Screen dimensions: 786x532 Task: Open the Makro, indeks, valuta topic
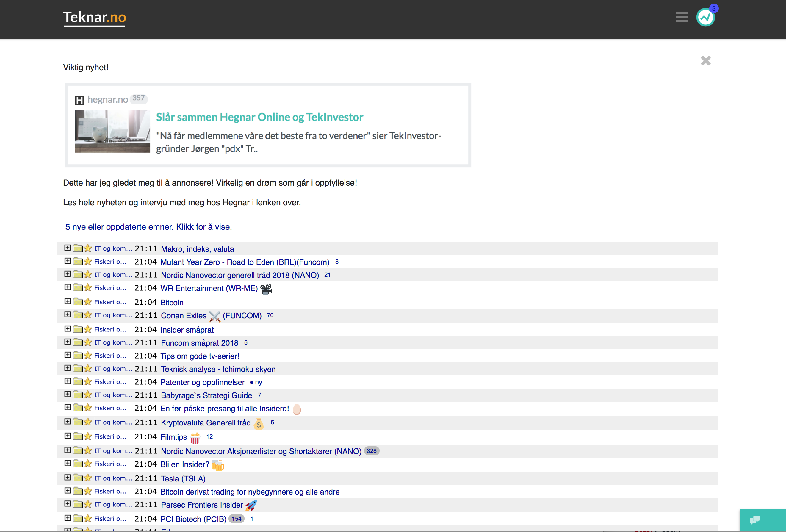(x=198, y=249)
